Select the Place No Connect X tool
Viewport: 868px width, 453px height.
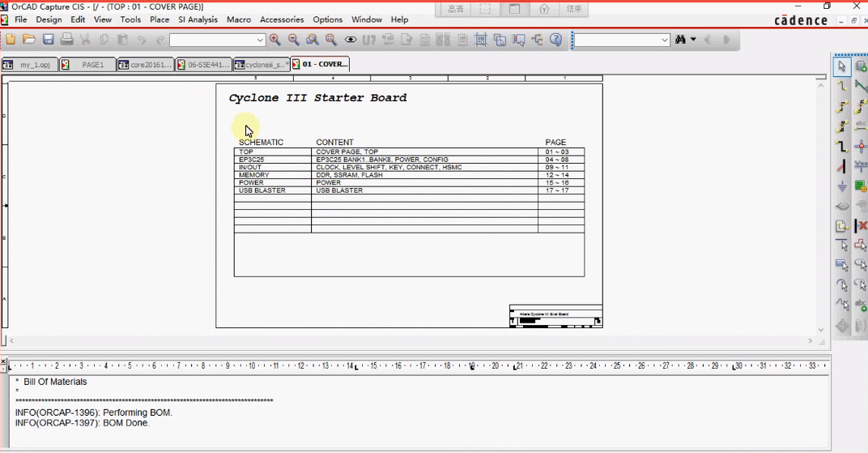point(861,226)
